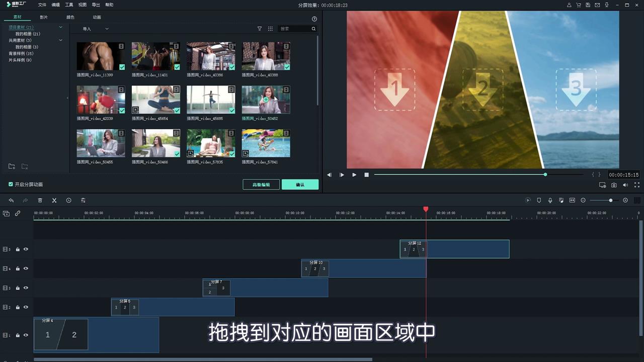Add a new track using the add-track icon
Image resolution: width=644 pixels, height=362 pixels.
tap(6, 213)
